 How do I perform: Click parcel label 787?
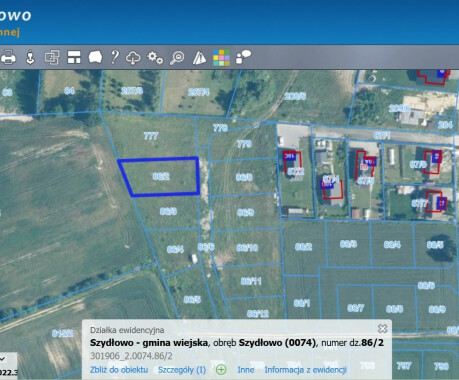click(x=404, y=366)
